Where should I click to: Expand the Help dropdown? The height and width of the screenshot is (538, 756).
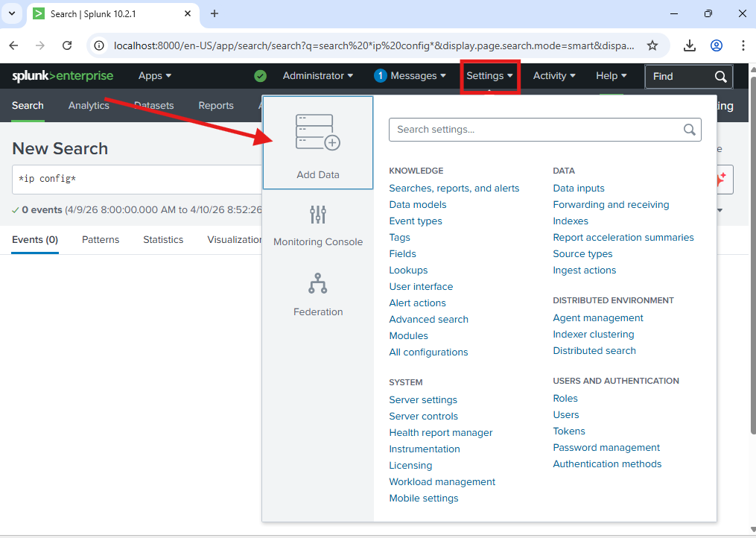click(x=611, y=76)
